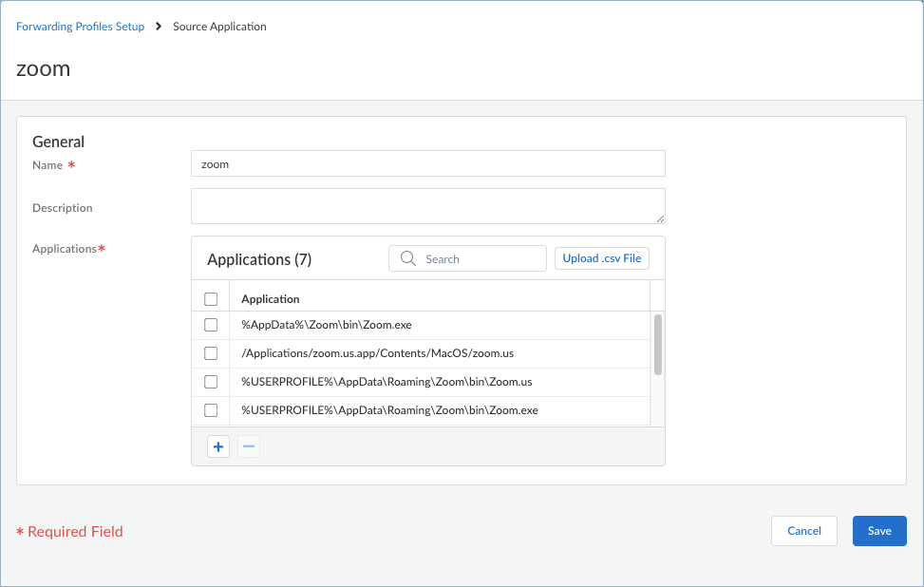Image resolution: width=924 pixels, height=587 pixels.
Task: Select the /Applications/zoom.us.app/Contents/MacOS/zoom.us row text
Action: [377, 353]
